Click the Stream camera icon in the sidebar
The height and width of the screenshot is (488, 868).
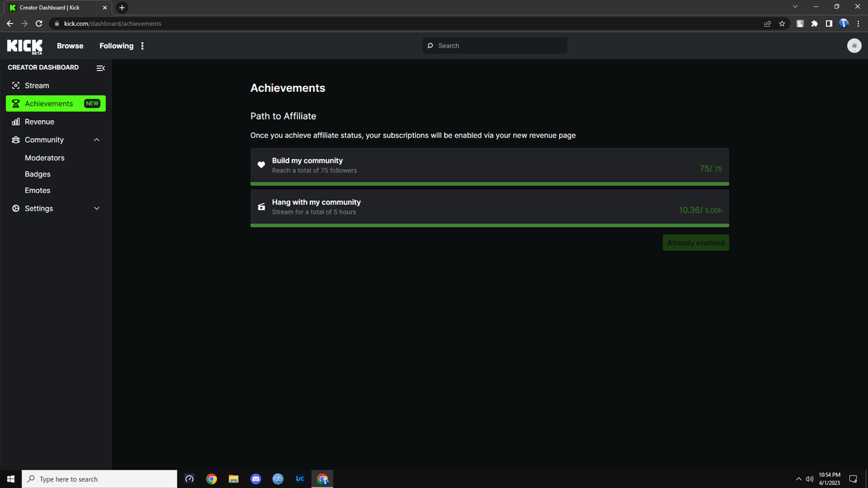tap(16, 85)
